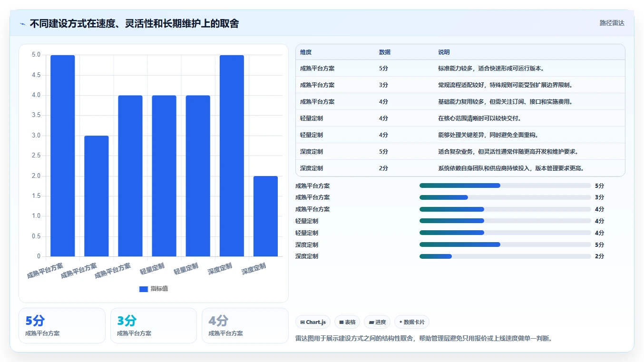Click the cell 系统依赖自身团队和供应商持续投入，版本管理要求更高。
Screen dimensions: 644x362
pyautogui.click(x=511, y=168)
